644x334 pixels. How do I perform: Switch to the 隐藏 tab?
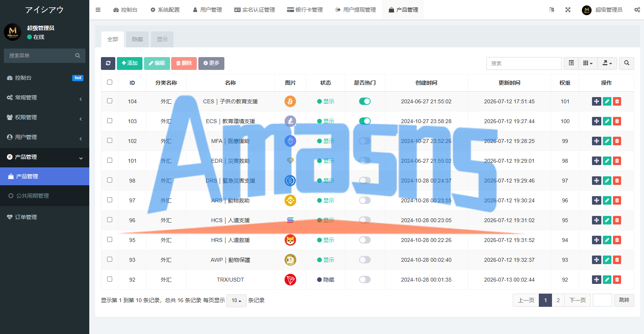137,39
